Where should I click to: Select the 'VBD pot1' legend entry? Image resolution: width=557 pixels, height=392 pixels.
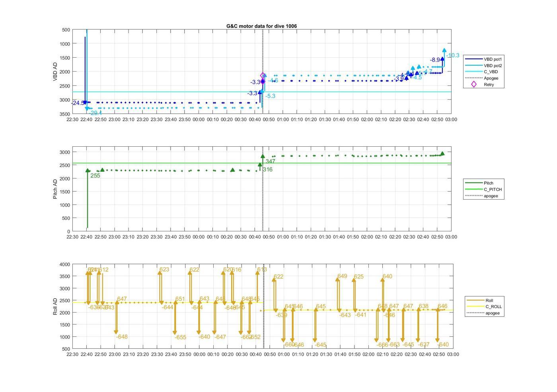(x=483, y=59)
